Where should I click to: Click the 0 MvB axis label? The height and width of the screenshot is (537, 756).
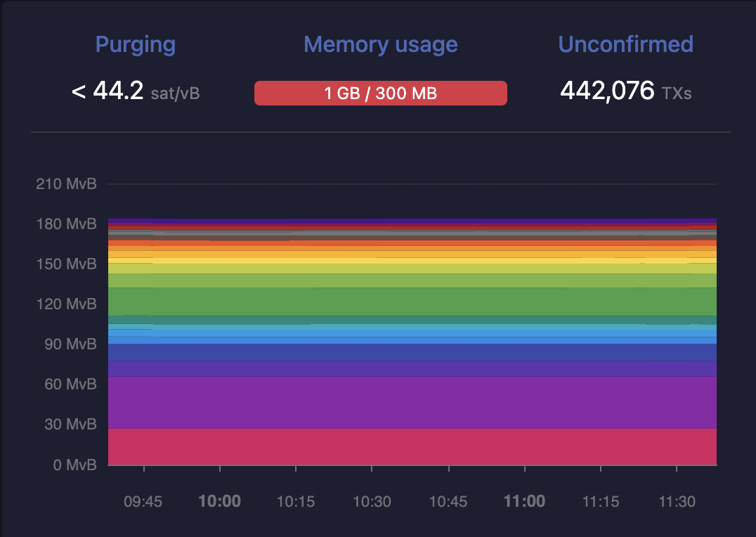pyautogui.click(x=74, y=465)
